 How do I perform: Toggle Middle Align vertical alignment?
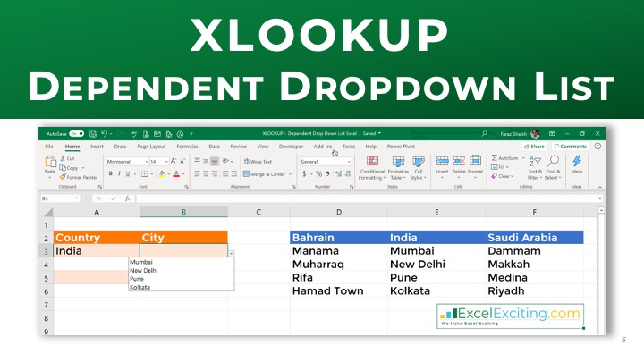coord(206,161)
